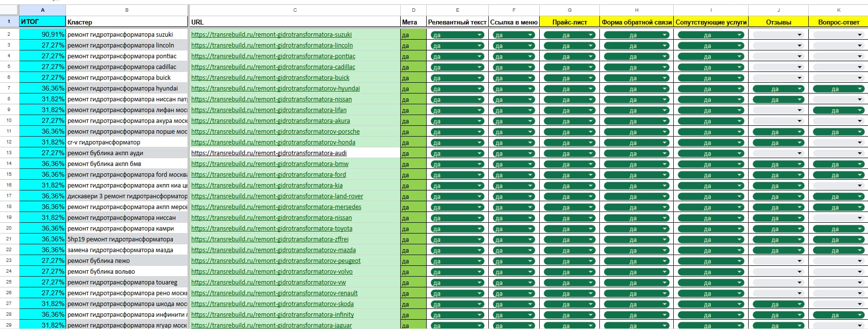Select cell '5hp19 ремонт гидротрансформатора'
The image size is (868, 329).
pyautogui.click(x=127, y=239)
